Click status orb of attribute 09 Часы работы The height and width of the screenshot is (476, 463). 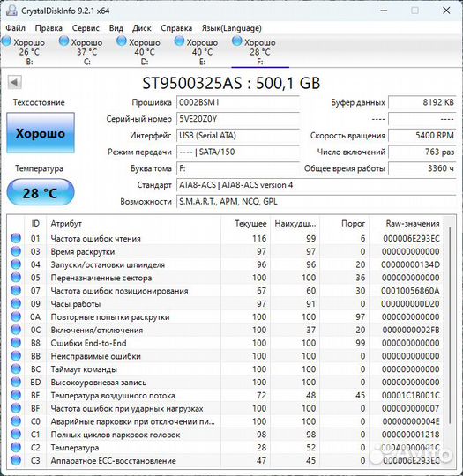(16, 303)
